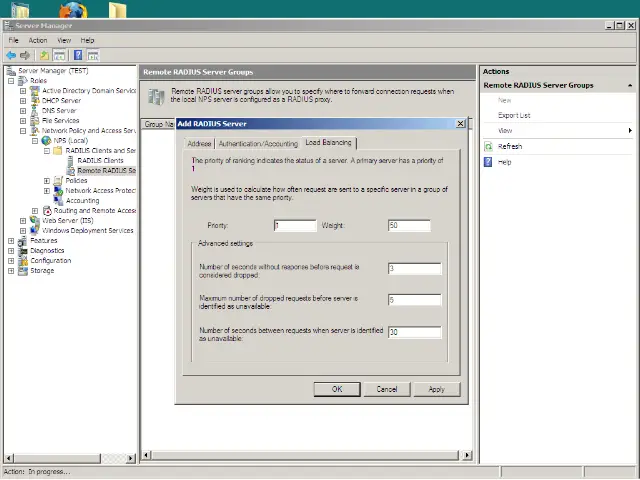The width and height of the screenshot is (640, 480).
Task: Open the Help menu in menu bar
Action: 87,40
